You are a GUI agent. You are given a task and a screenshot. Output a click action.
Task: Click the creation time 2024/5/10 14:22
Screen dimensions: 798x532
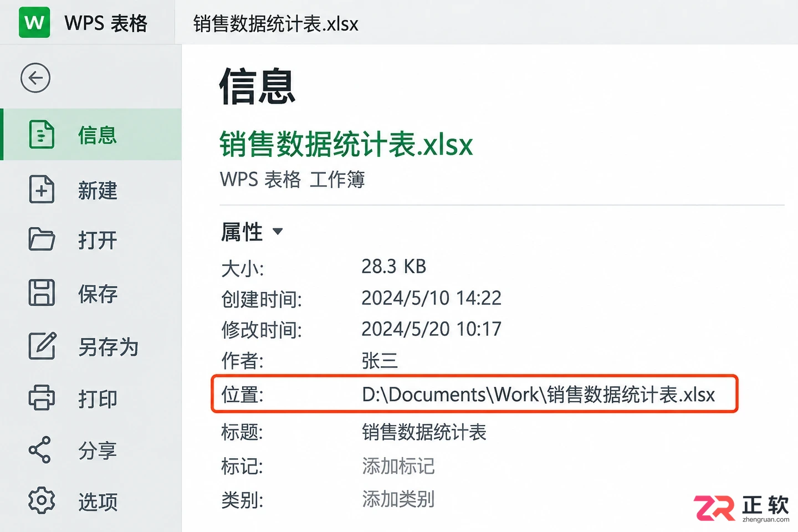tap(431, 298)
